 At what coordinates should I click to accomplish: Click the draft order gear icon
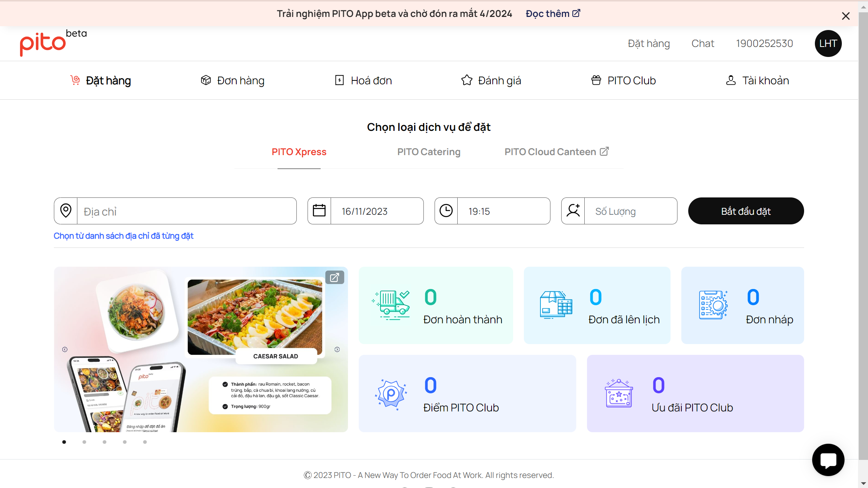[713, 305]
